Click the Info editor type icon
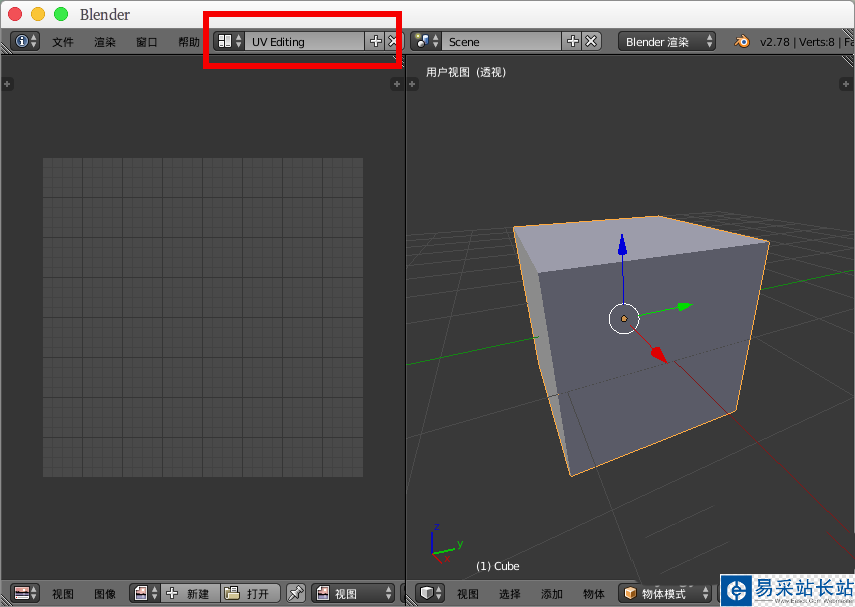This screenshot has height=607, width=855. 25,41
